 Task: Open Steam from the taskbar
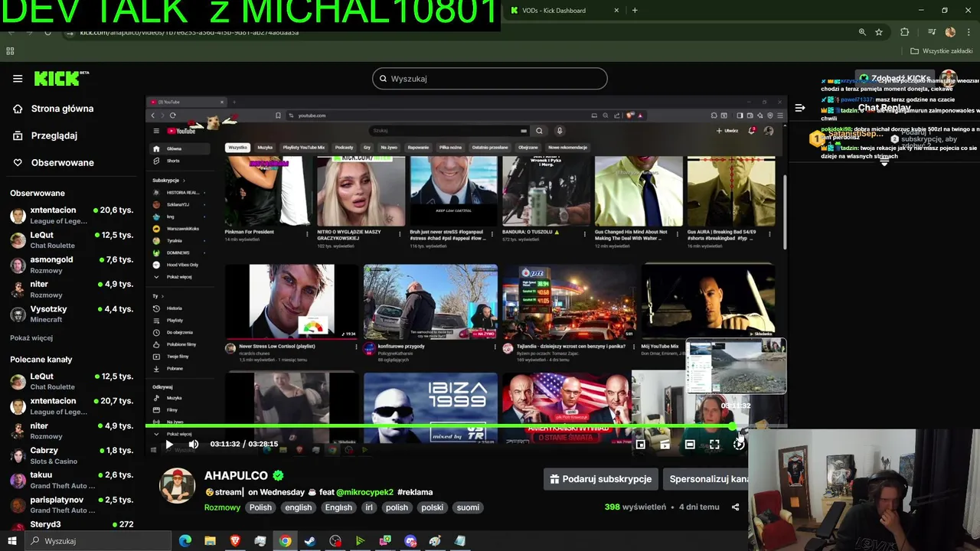[310, 541]
